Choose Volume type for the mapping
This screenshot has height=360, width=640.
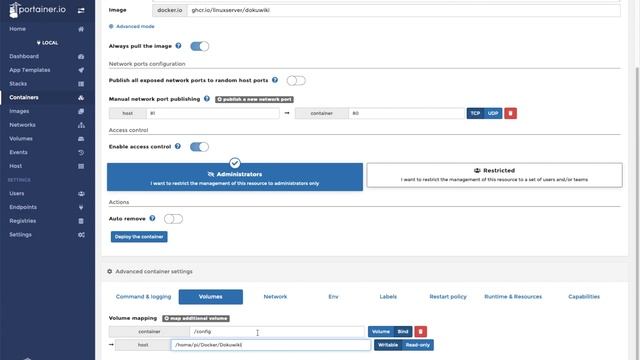point(381,331)
